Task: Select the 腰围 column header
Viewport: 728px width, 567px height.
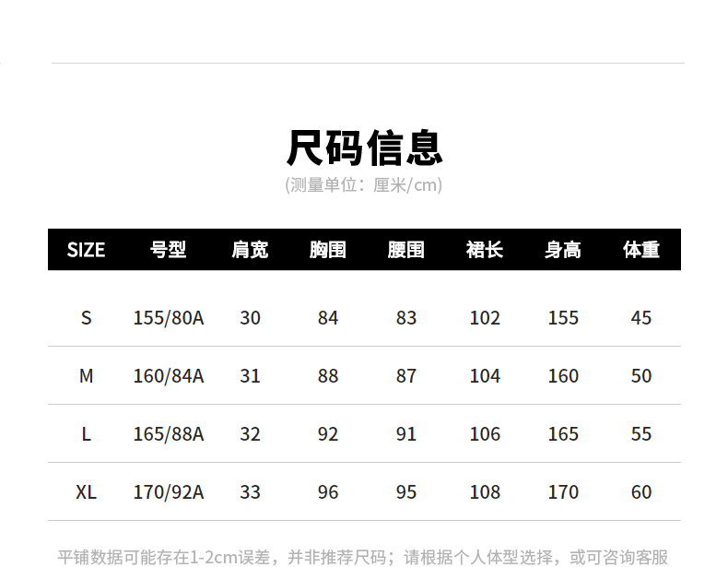Action: (406, 250)
